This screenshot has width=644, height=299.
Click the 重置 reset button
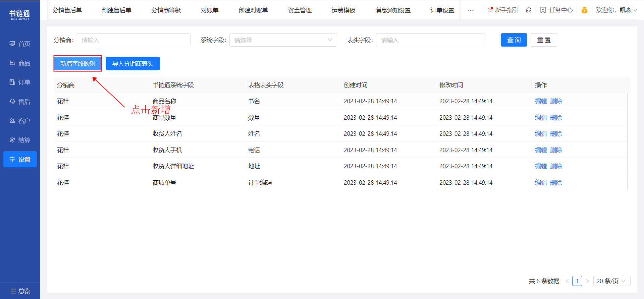[x=544, y=40]
